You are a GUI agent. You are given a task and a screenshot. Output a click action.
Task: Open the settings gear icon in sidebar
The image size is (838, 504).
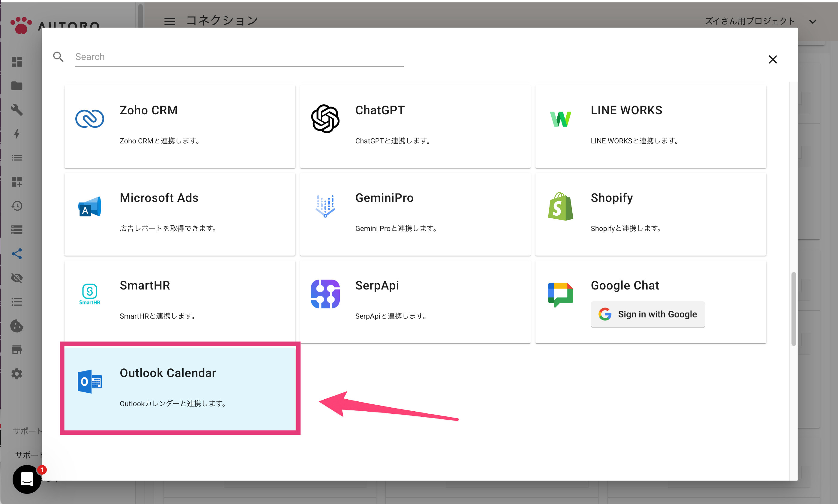(17, 374)
